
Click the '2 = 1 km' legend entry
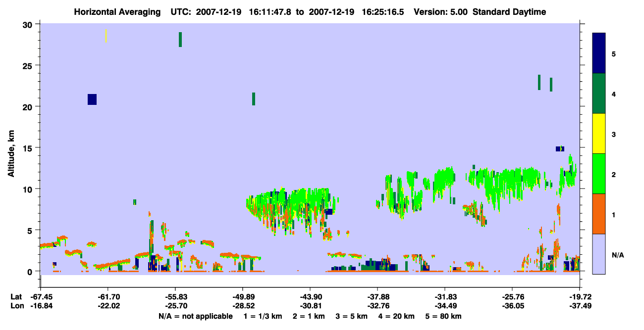pyautogui.click(x=310, y=316)
